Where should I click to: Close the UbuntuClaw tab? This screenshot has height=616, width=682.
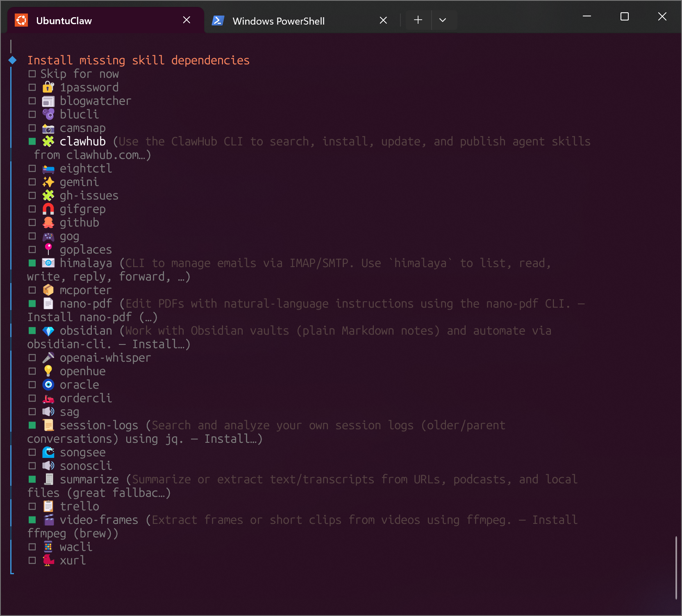pyautogui.click(x=186, y=20)
